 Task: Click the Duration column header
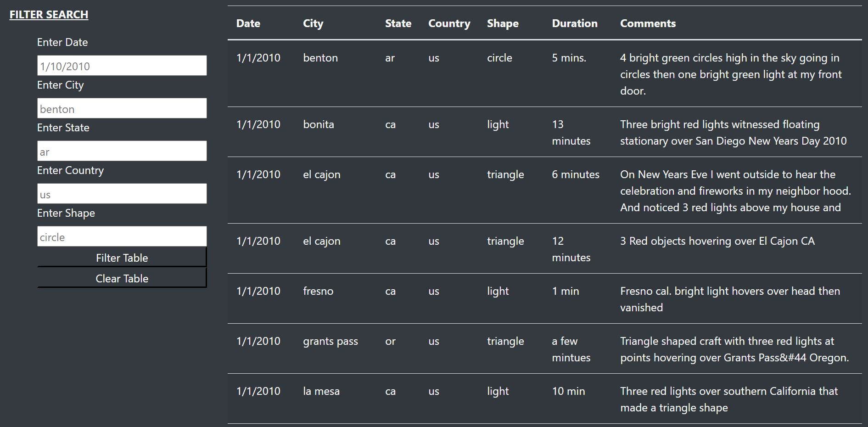[x=575, y=23]
